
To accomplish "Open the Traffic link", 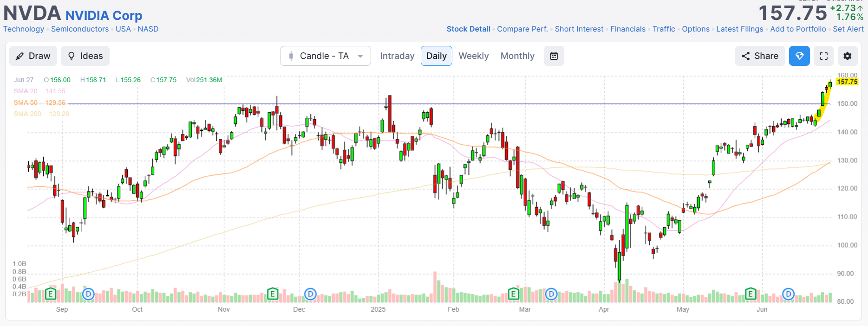I will (664, 29).
